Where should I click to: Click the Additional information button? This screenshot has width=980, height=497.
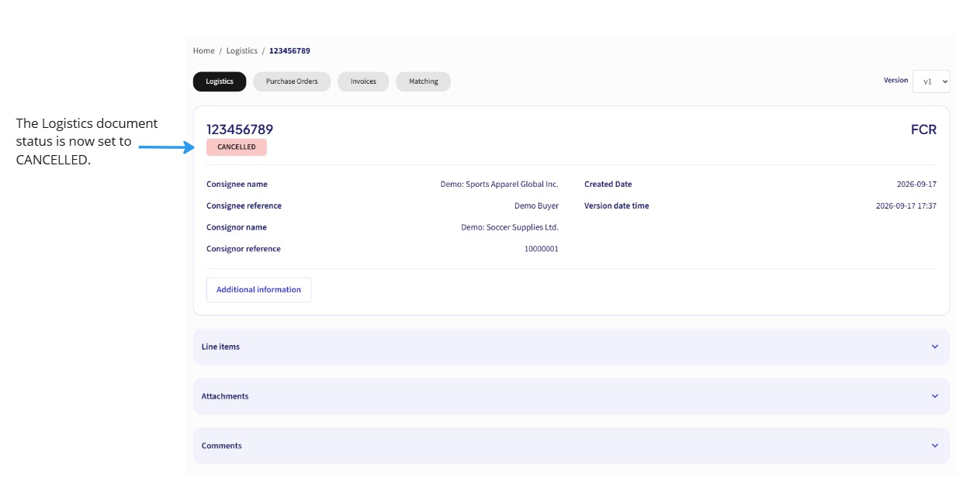pos(259,290)
